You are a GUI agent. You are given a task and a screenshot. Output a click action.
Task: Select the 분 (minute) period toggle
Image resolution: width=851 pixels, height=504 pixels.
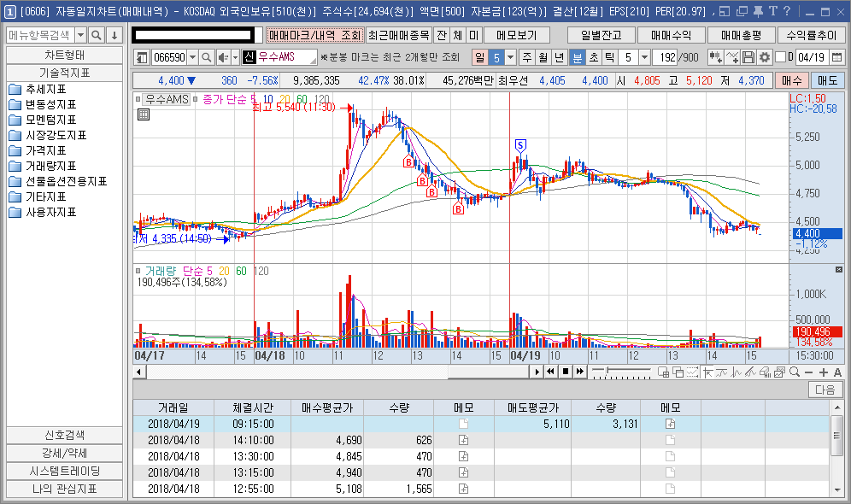click(578, 57)
